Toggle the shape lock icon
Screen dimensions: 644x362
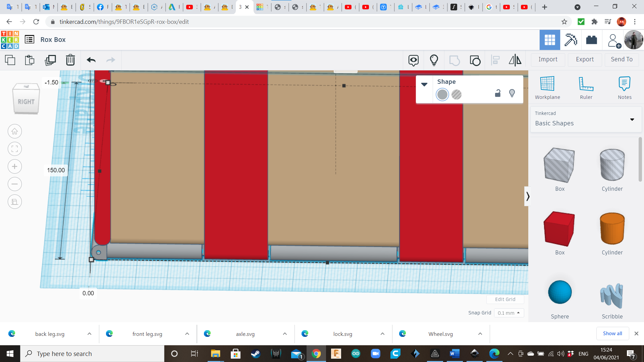498,93
